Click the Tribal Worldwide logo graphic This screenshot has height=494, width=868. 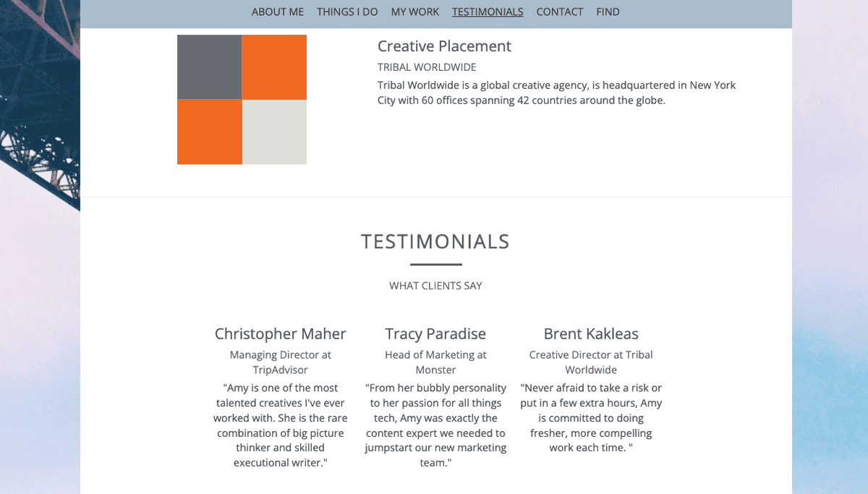(x=242, y=99)
